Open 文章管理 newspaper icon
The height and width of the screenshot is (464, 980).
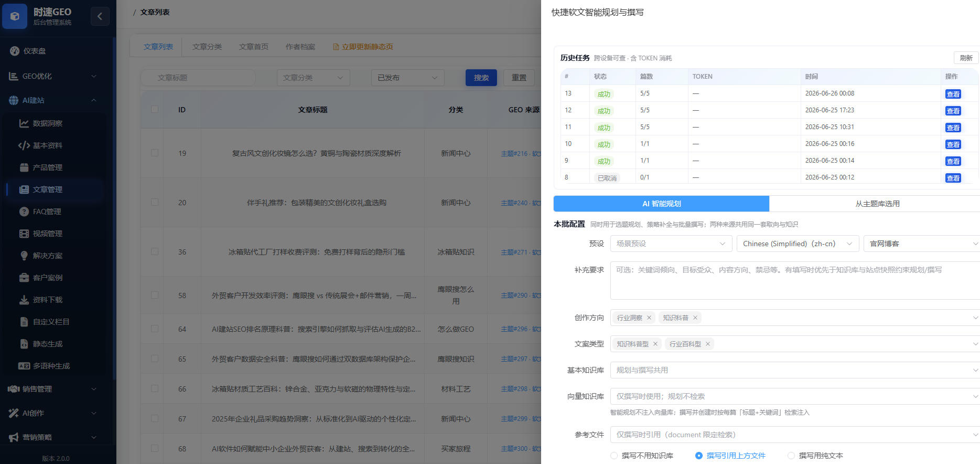[x=24, y=189]
